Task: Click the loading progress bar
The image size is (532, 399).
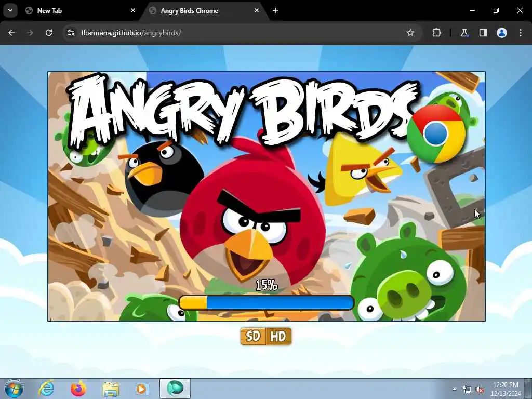Action: [x=267, y=302]
